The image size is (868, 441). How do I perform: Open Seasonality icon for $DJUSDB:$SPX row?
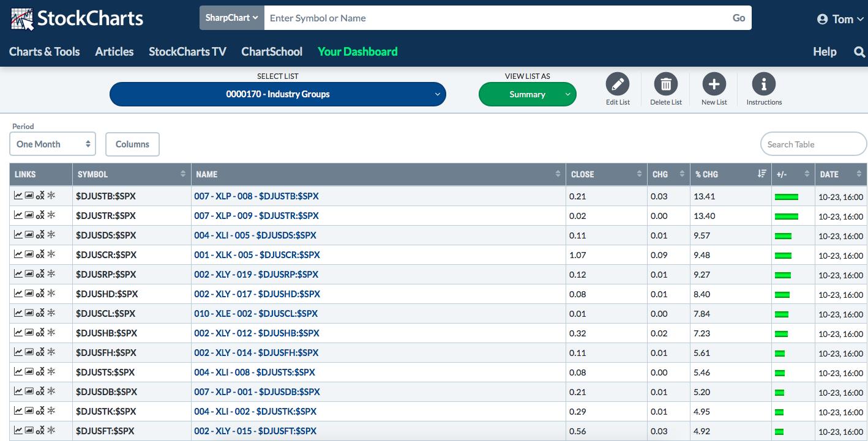point(51,391)
